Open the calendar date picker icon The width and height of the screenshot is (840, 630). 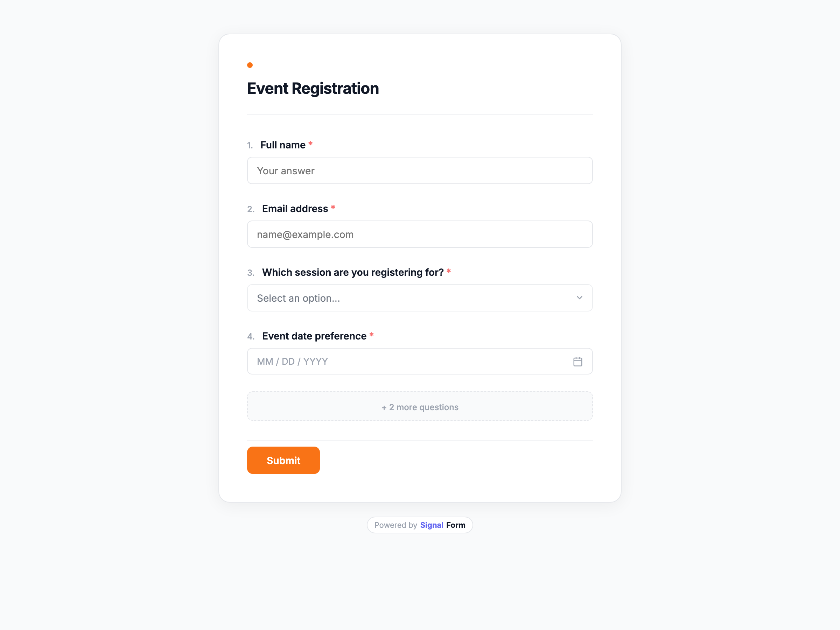click(x=577, y=362)
